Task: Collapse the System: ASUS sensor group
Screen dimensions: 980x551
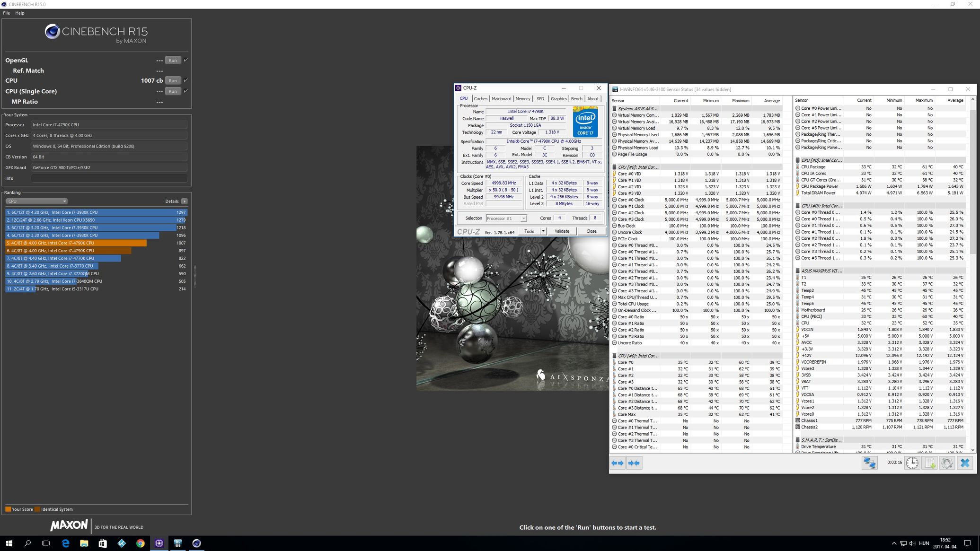Action: (x=614, y=109)
